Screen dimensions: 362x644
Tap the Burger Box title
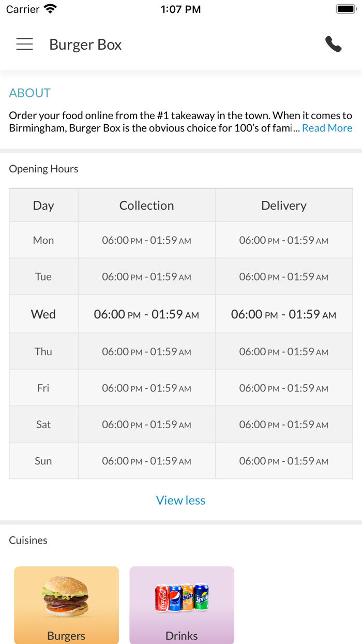click(x=85, y=45)
